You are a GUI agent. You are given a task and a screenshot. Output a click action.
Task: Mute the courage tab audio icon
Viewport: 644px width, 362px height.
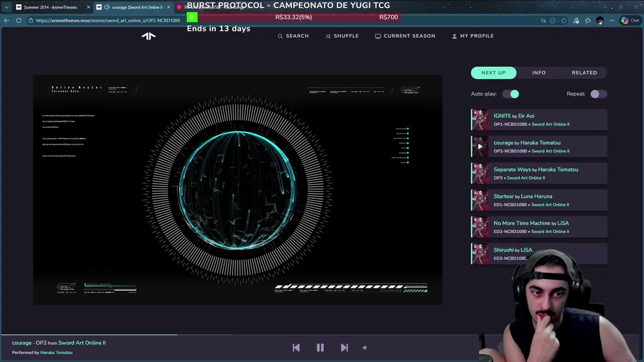(x=107, y=7)
